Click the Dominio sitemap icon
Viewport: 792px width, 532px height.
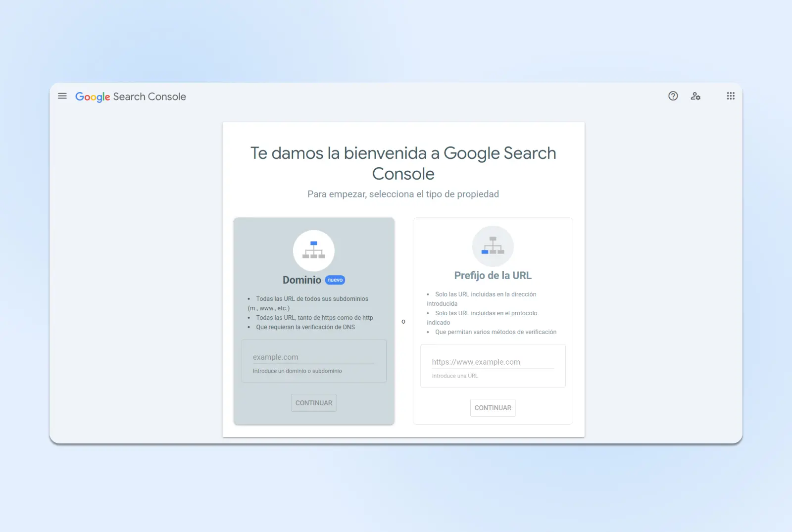[x=314, y=250]
